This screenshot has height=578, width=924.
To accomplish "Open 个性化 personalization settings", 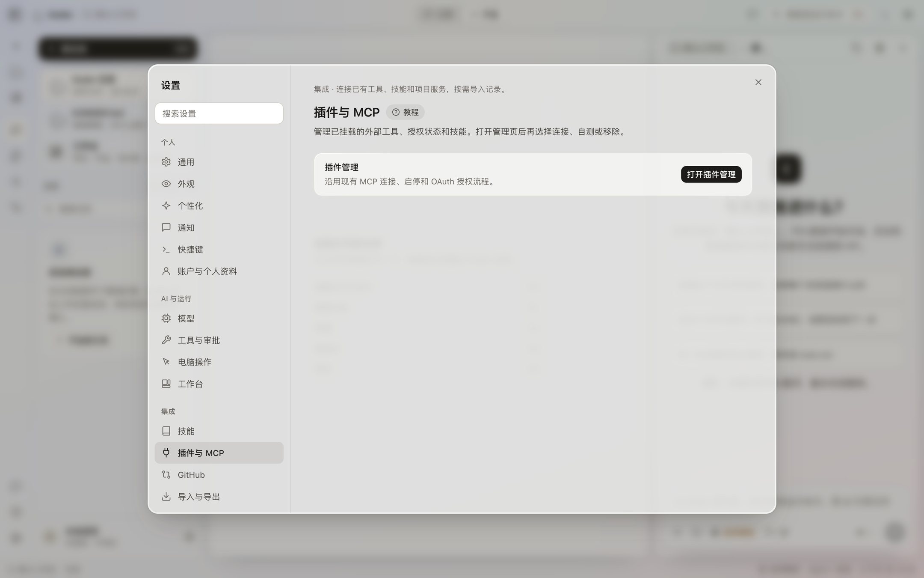I will tap(219, 206).
